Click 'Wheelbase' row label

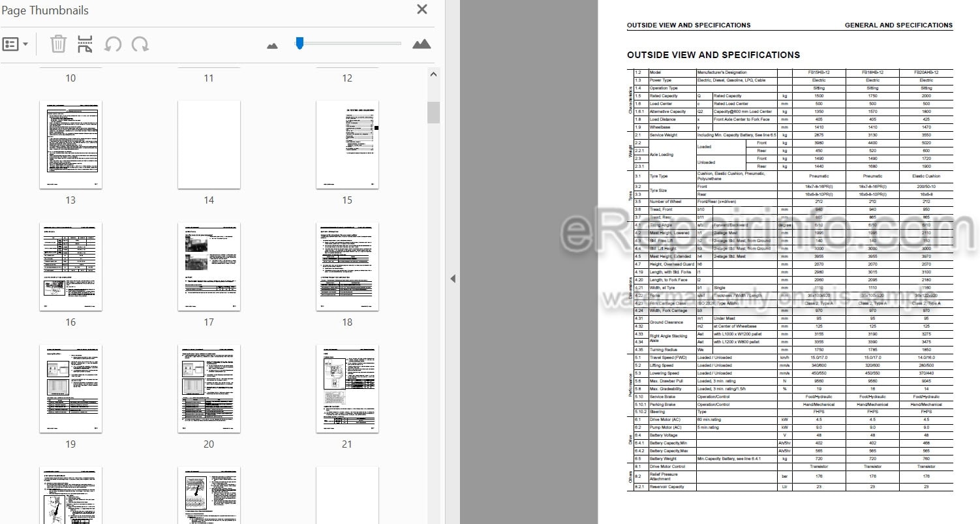click(x=660, y=127)
